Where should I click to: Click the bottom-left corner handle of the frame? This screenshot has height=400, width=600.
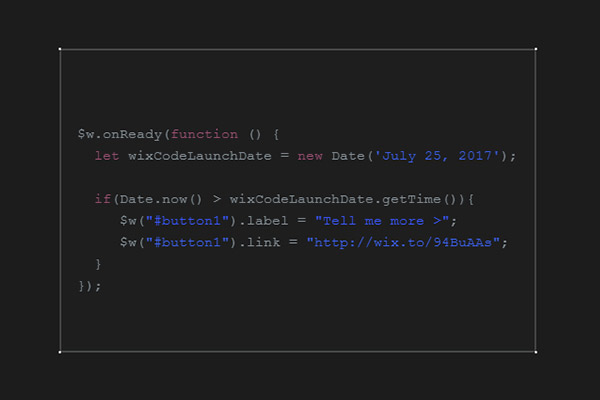pos(60,352)
